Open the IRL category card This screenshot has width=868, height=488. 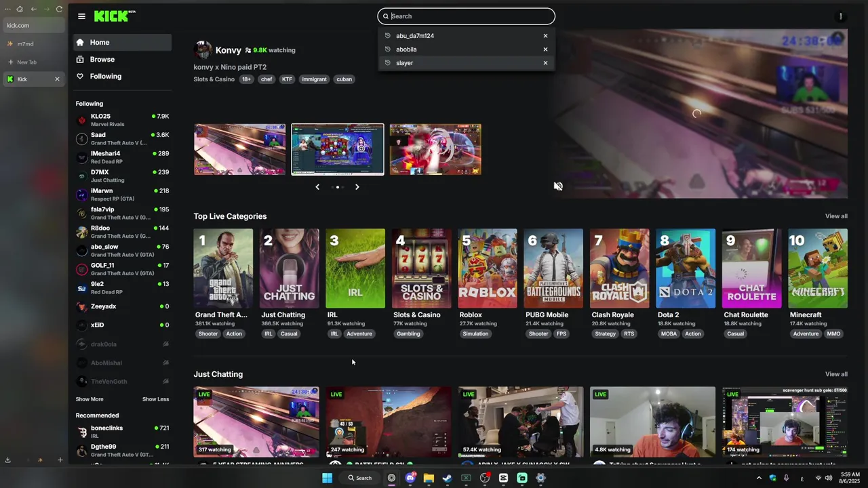click(355, 268)
